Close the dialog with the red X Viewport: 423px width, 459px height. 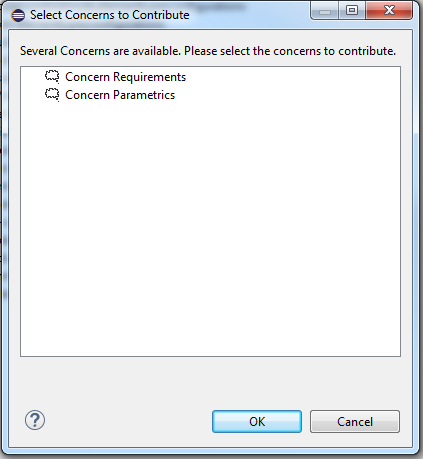(389, 11)
